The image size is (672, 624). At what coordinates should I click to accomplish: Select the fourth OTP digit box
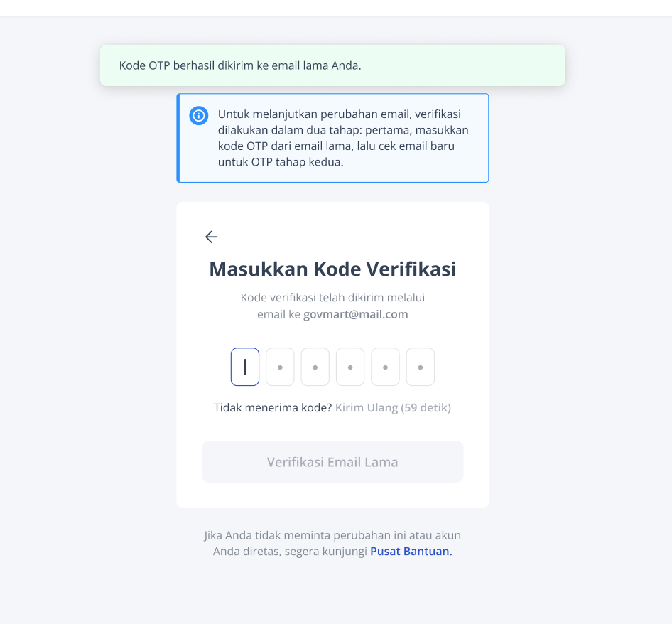[350, 367]
